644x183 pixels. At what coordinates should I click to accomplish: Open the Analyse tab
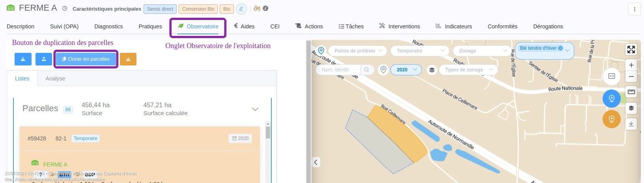55,78
